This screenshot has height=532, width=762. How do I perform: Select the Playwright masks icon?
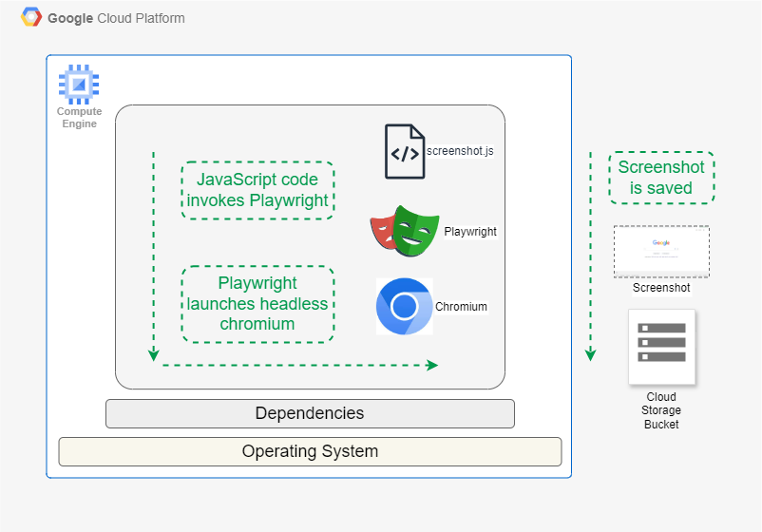pos(404,231)
